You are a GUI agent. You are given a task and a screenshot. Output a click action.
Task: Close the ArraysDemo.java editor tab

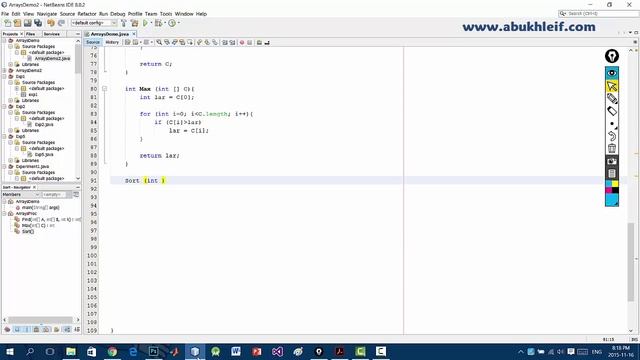click(x=134, y=34)
